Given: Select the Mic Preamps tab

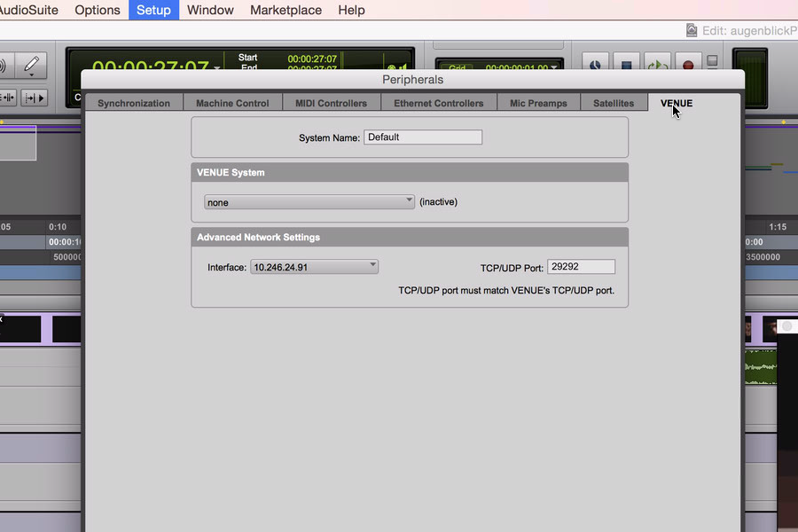Looking at the screenshot, I should pos(538,104).
